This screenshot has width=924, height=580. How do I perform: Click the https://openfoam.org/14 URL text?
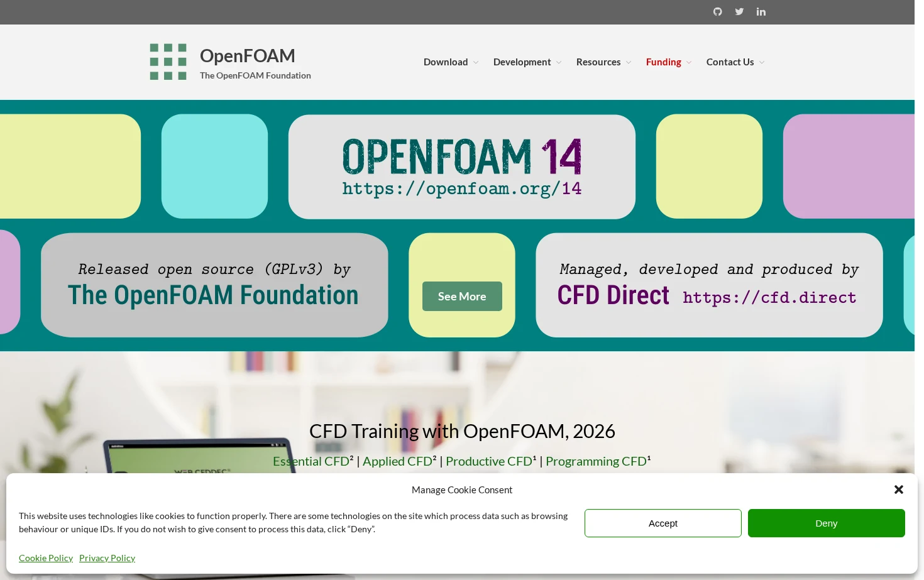click(462, 189)
